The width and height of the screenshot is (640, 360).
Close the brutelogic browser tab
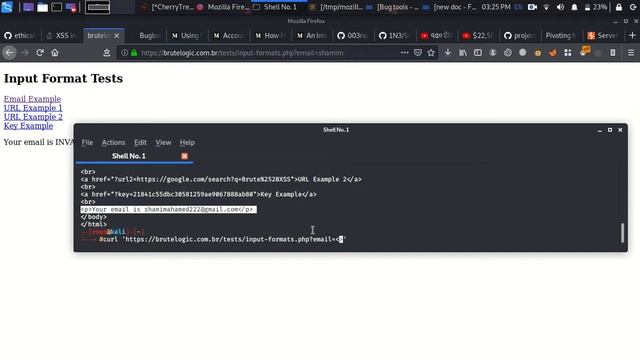pyautogui.click(x=117, y=36)
